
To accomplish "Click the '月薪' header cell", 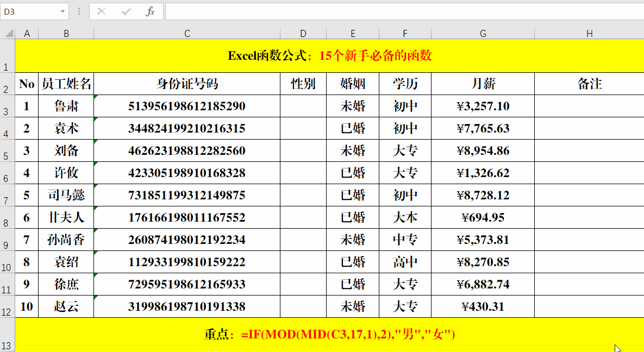I will [483, 84].
